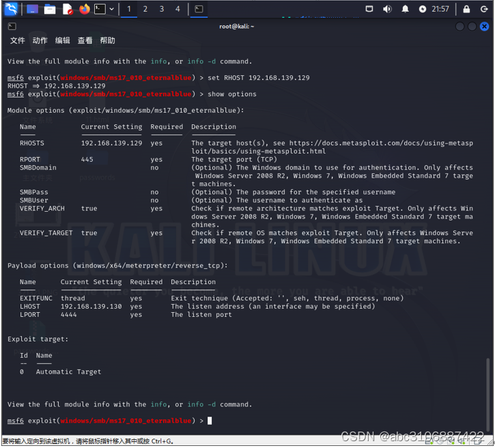Viewport: 495px width, 448px height.
Task: Click 'set RHOST 192.168.139.129' command text
Action: (259, 78)
